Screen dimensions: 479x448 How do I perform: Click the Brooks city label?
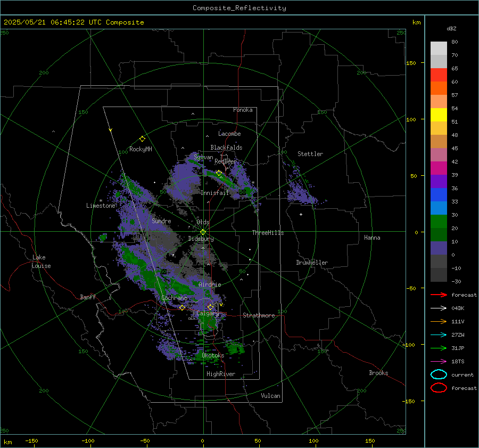pyautogui.click(x=378, y=373)
